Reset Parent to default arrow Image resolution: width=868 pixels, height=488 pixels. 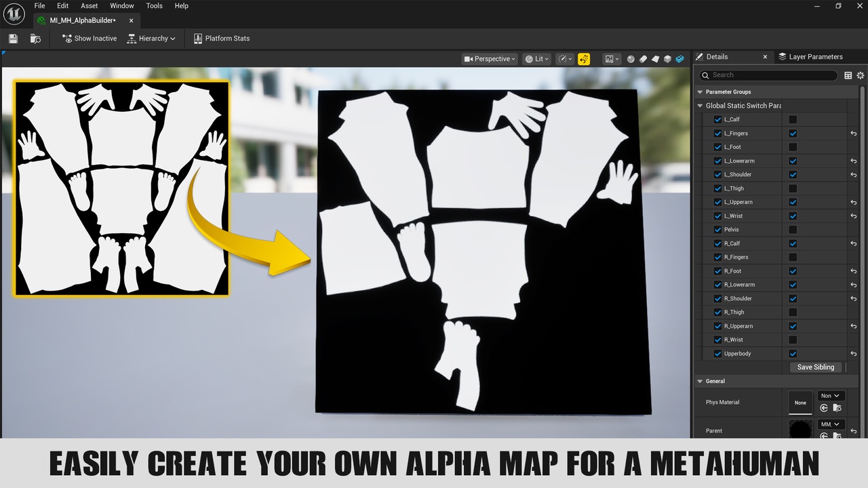coord(854,431)
